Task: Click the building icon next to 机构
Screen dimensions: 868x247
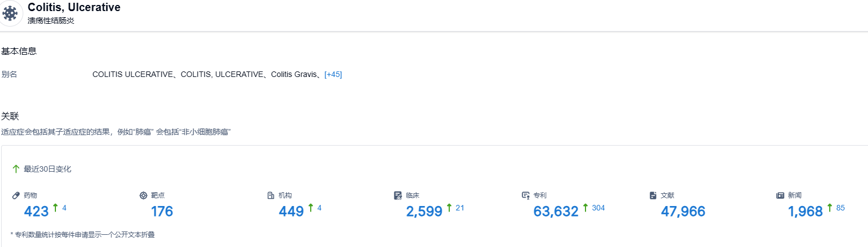Action: [271, 195]
